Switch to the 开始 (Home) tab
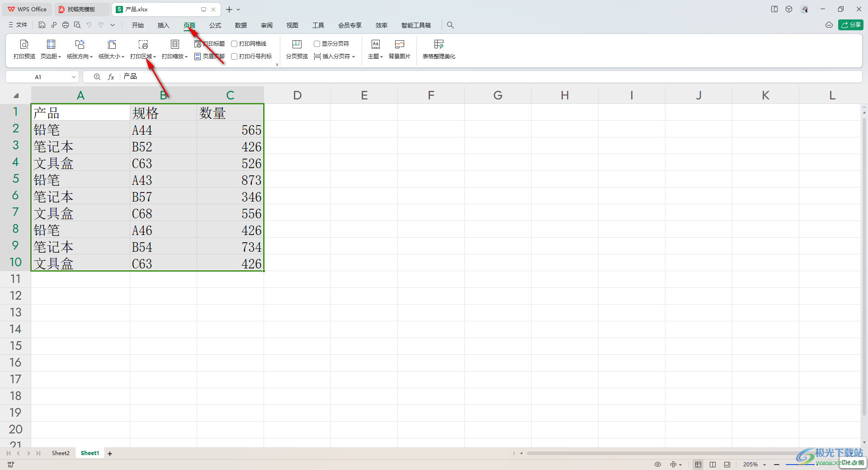The image size is (868, 470). [138, 25]
